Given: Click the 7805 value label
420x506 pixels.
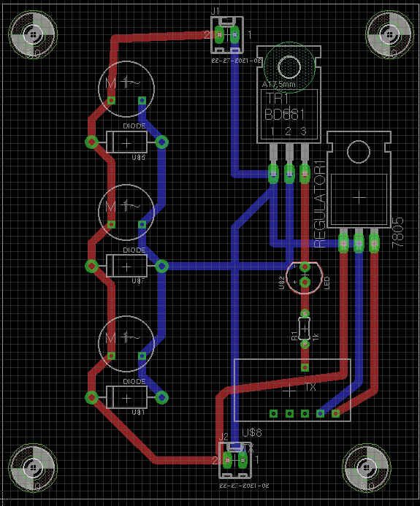Looking at the screenshot, I should [398, 233].
